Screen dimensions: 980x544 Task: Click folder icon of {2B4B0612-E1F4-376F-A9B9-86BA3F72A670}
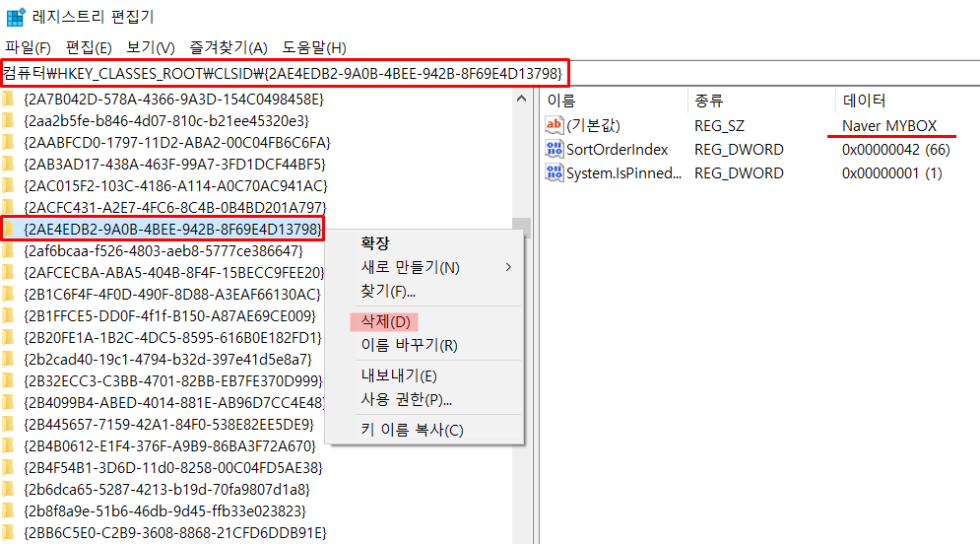(8, 445)
